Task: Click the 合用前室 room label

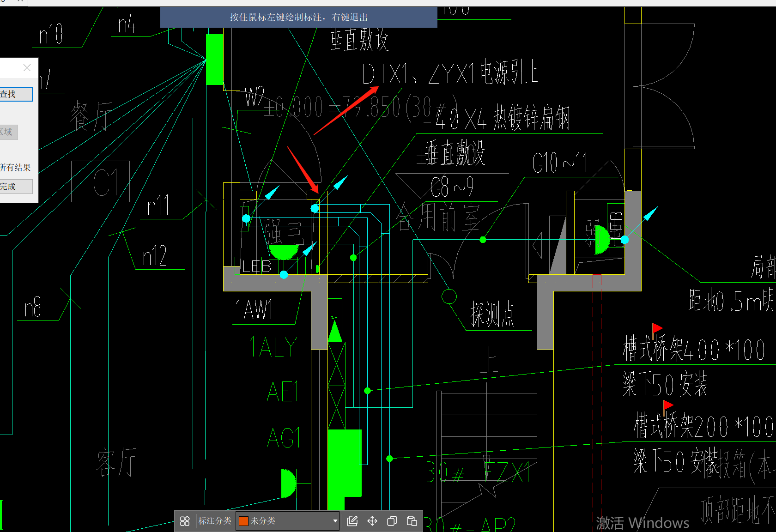Action: (x=438, y=217)
